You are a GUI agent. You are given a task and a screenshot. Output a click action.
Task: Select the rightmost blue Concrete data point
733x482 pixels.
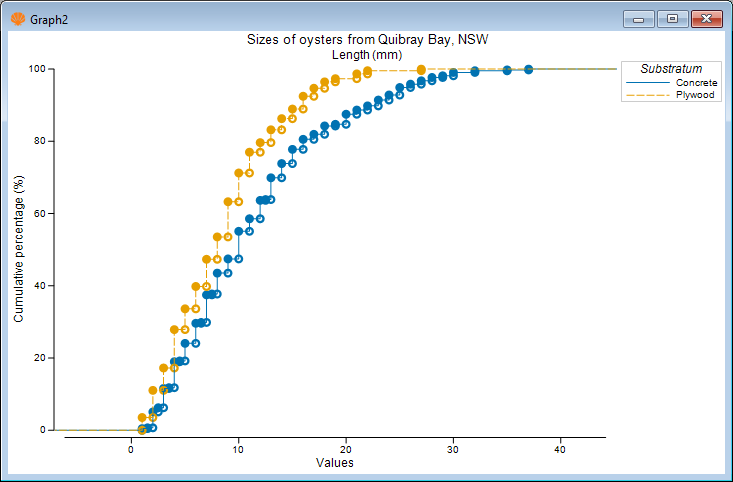click(x=528, y=70)
